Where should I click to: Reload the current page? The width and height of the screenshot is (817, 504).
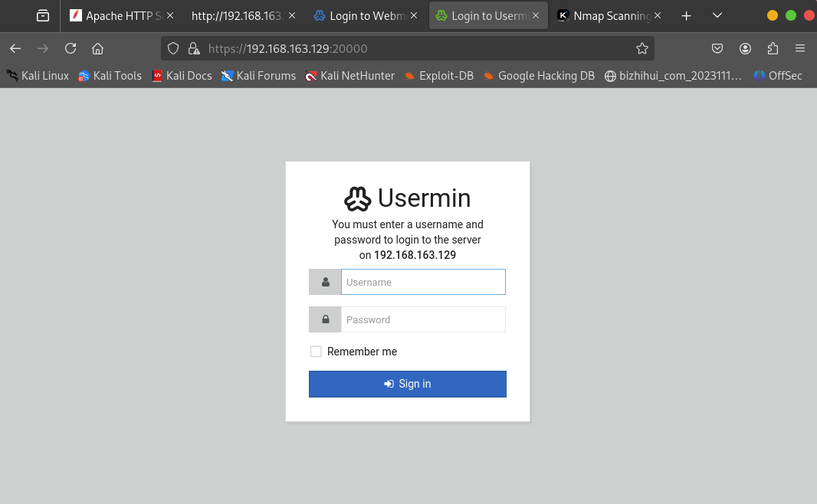71,48
